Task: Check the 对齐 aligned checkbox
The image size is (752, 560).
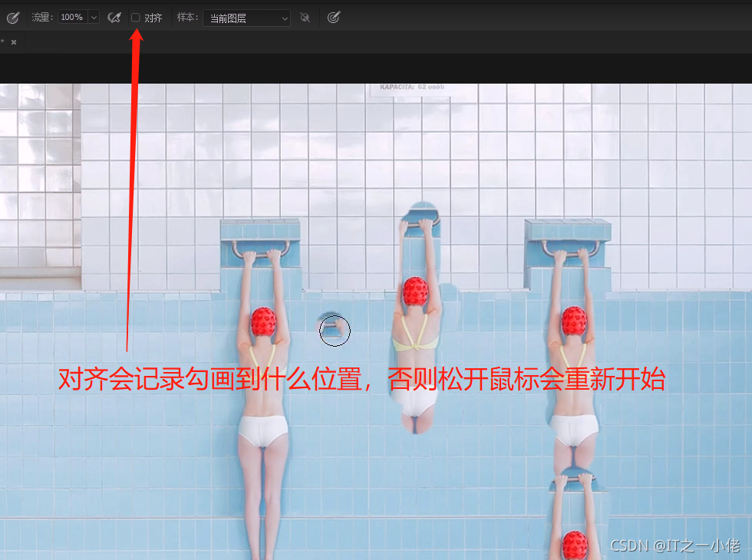Action: coord(136,18)
